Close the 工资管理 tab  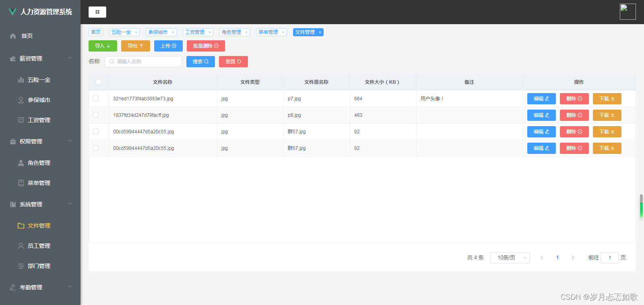[x=210, y=32]
